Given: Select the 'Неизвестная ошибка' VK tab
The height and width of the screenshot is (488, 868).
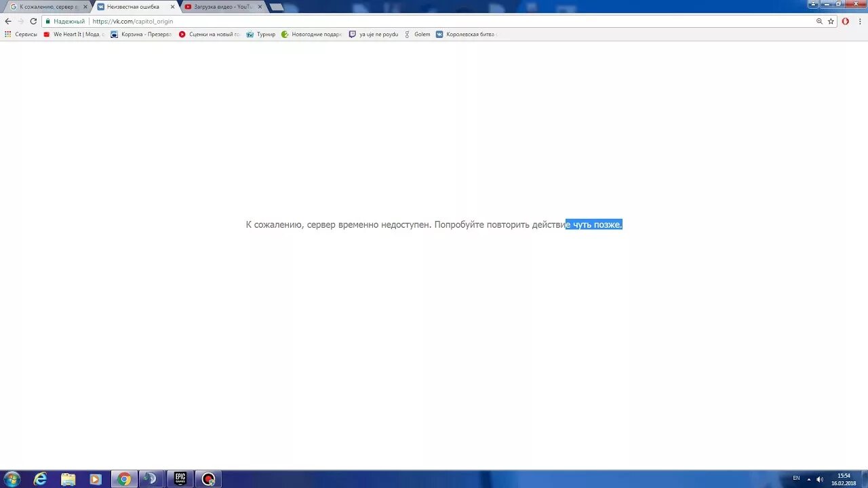Looking at the screenshot, I should (x=134, y=7).
